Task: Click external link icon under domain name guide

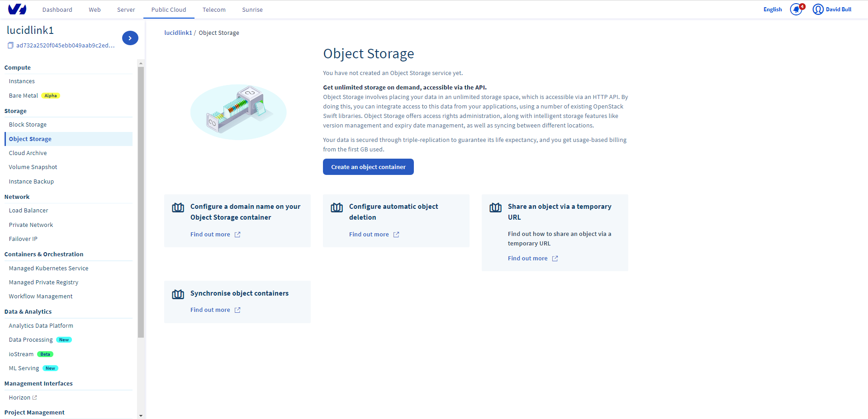Action: point(237,235)
